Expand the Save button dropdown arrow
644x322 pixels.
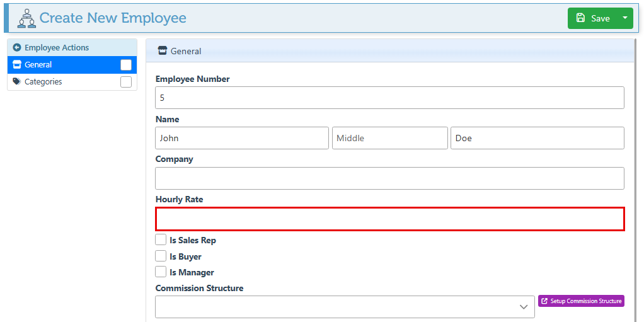625,18
